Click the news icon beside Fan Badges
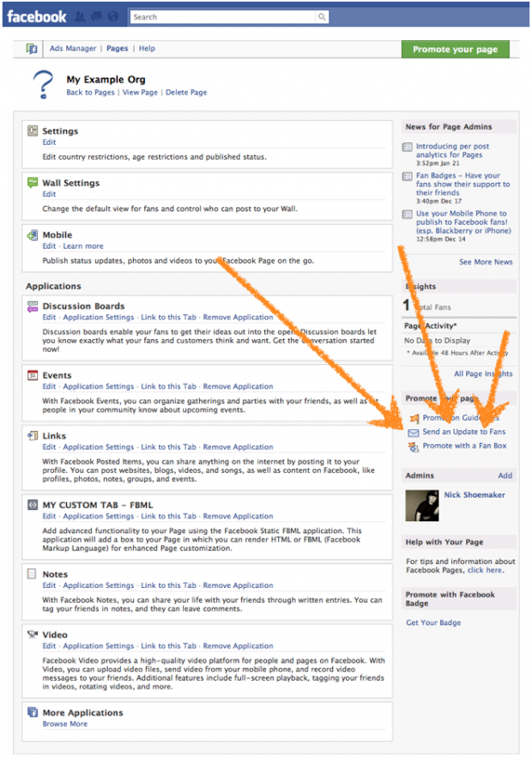This screenshot has width=532, height=758. coord(408,176)
